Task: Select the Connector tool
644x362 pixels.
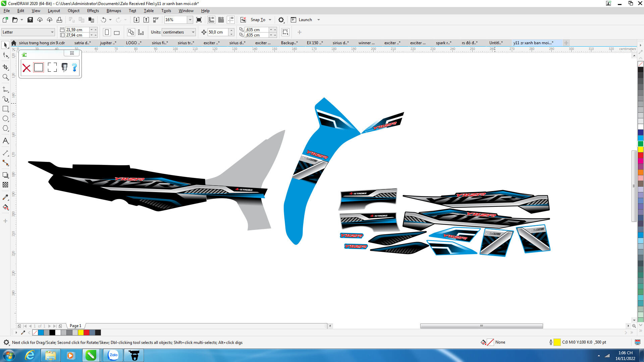Action: [5, 163]
